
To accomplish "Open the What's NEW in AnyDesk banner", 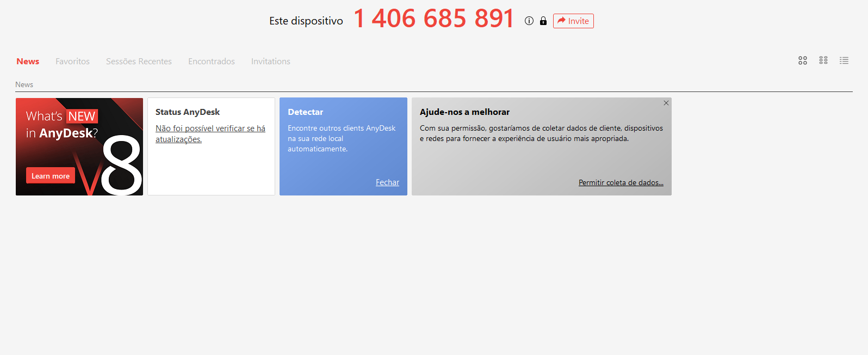I will pos(79,146).
